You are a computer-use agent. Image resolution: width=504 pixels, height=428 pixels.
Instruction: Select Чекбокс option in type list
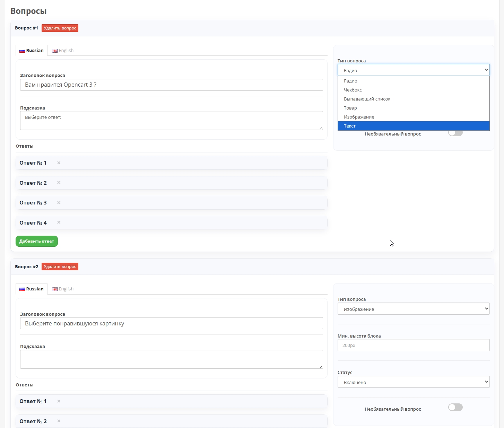353,90
